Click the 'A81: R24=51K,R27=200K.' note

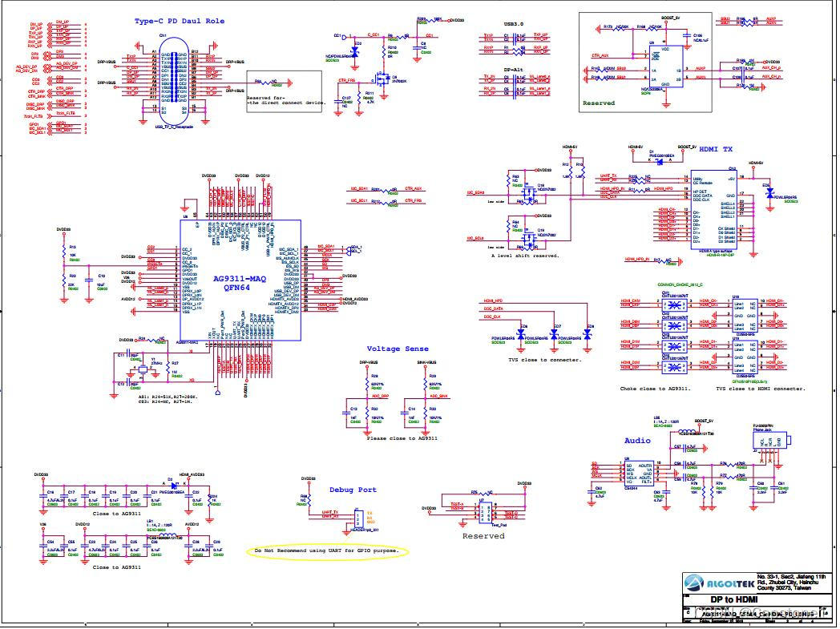(168, 396)
